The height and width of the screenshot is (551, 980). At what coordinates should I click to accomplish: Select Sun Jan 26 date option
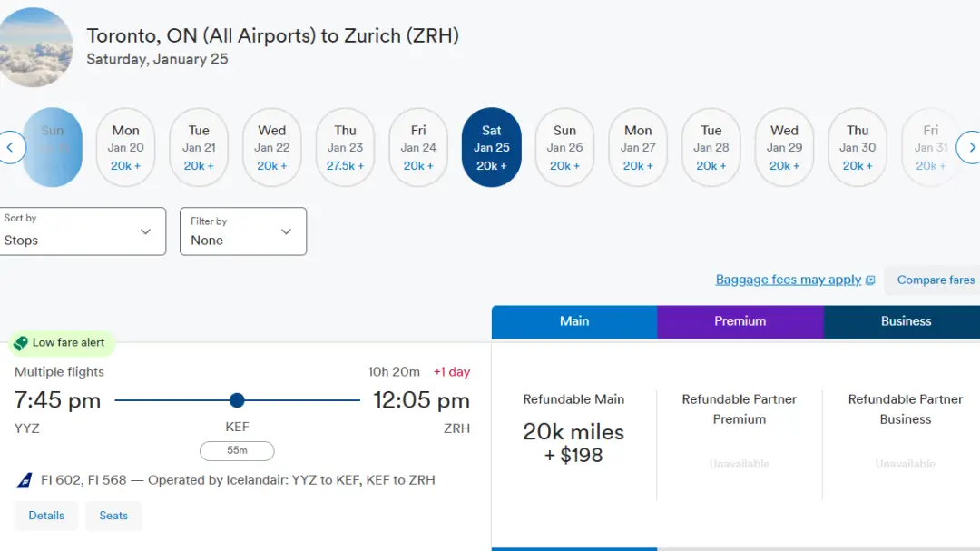[564, 147]
